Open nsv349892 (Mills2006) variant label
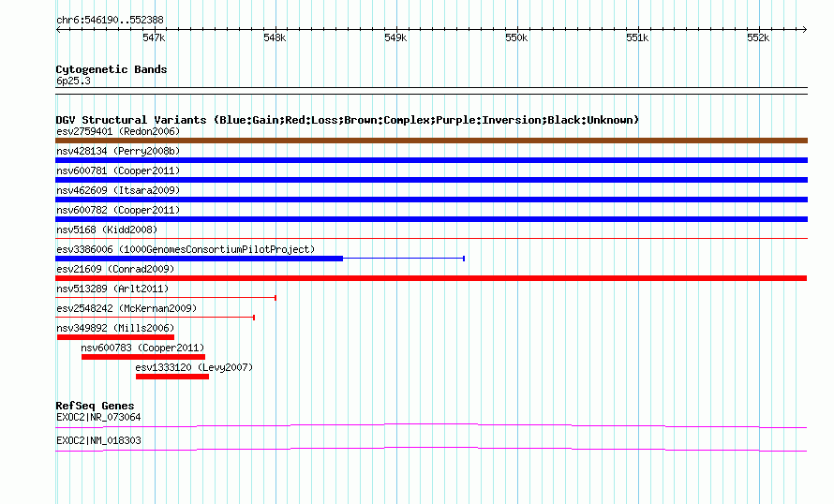 [x=115, y=328]
